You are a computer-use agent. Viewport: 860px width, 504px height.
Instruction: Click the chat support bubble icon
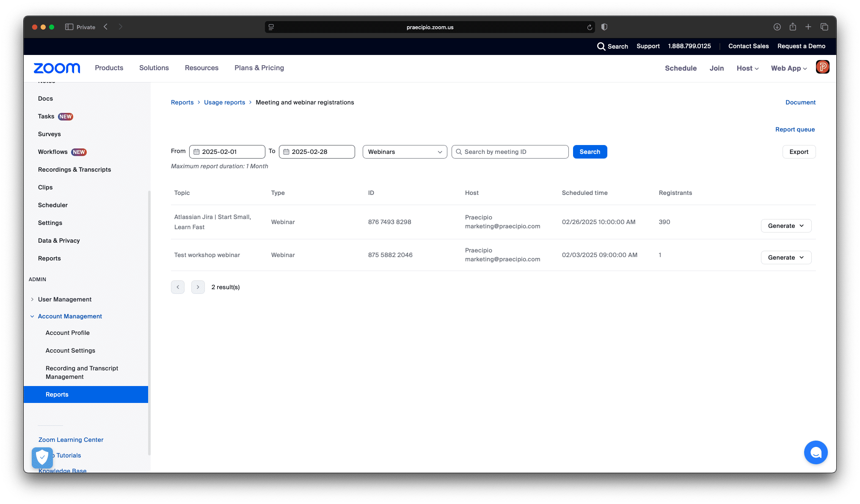point(816,452)
